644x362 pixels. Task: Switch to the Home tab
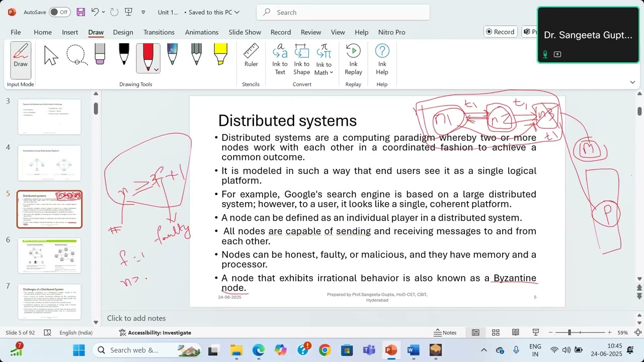[43, 32]
